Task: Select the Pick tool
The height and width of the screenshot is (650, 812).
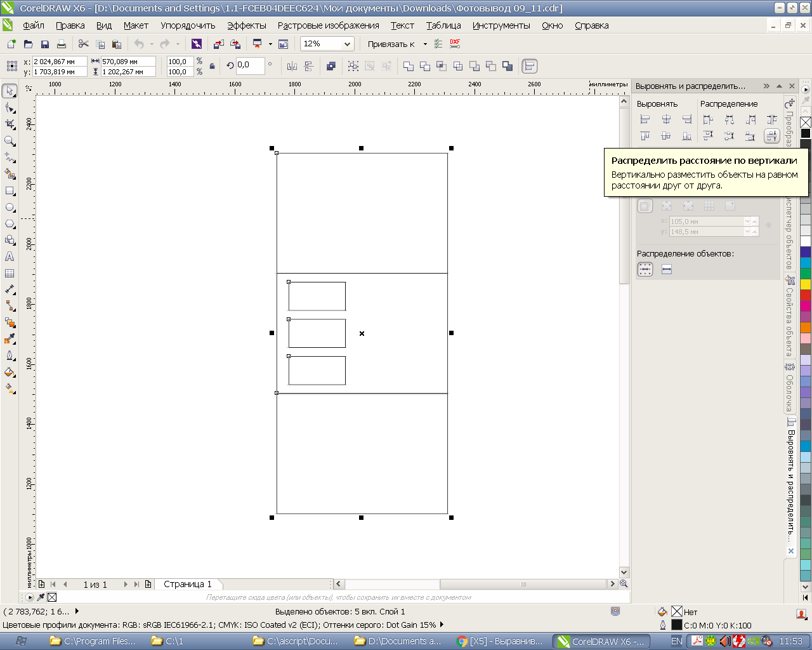Action: (x=10, y=91)
